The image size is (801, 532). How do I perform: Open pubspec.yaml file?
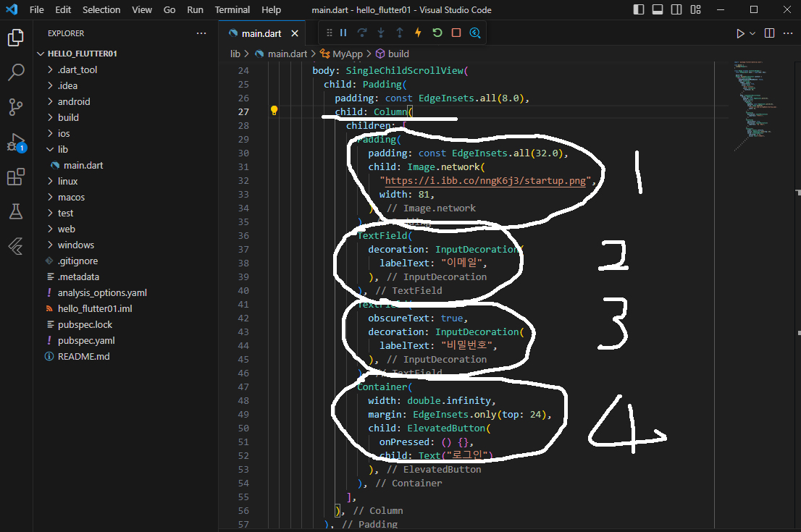click(126, 340)
